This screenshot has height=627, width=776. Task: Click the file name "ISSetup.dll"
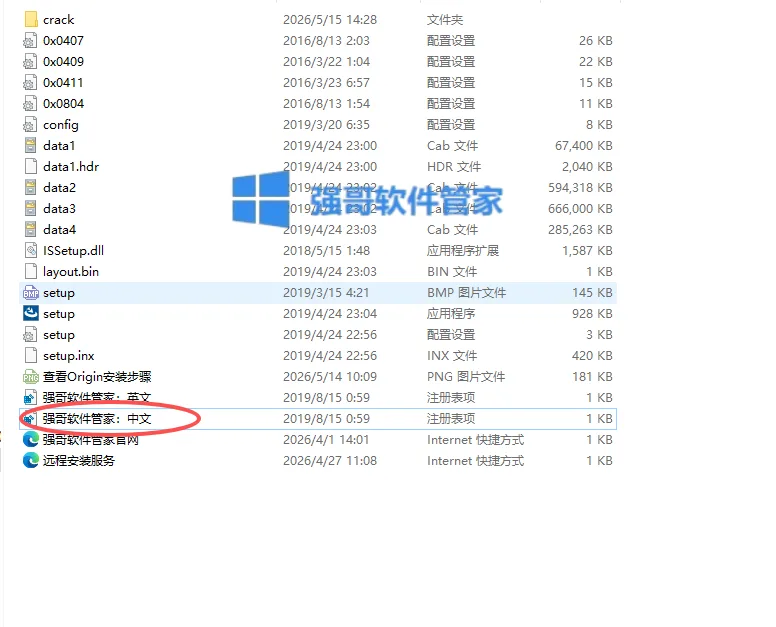pos(73,250)
